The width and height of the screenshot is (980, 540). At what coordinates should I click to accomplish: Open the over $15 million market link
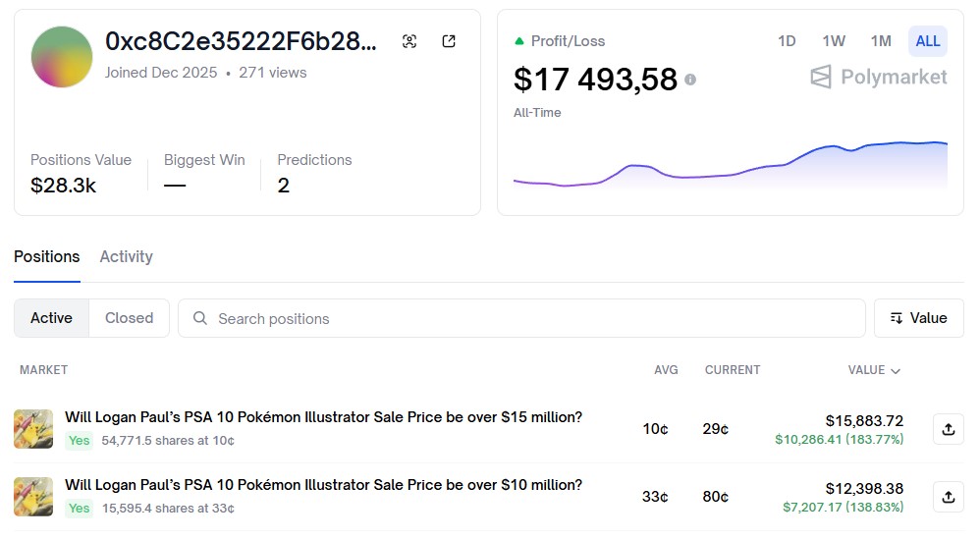click(x=323, y=417)
